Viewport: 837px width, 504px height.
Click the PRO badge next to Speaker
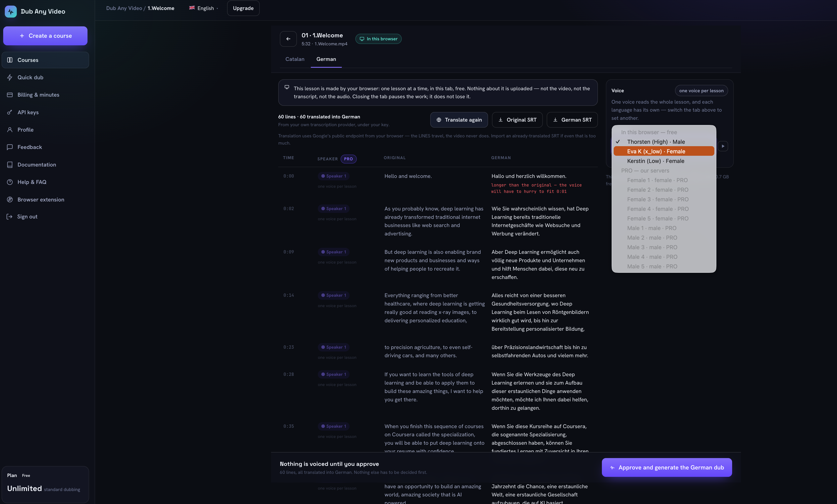pos(349,159)
